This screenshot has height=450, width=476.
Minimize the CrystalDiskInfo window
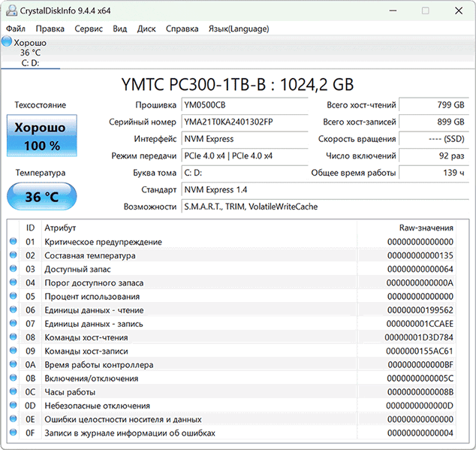click(393, 11)
